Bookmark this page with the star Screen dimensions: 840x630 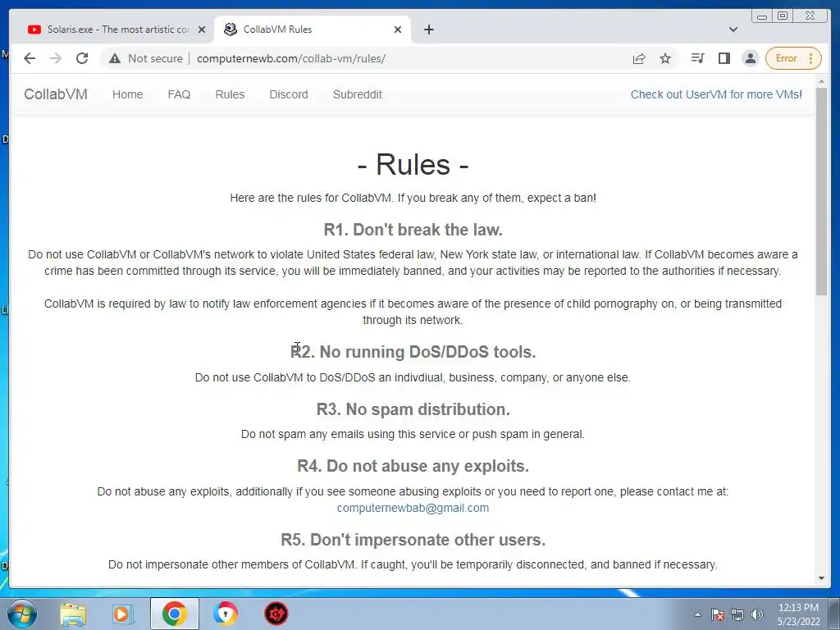(665, 58)
